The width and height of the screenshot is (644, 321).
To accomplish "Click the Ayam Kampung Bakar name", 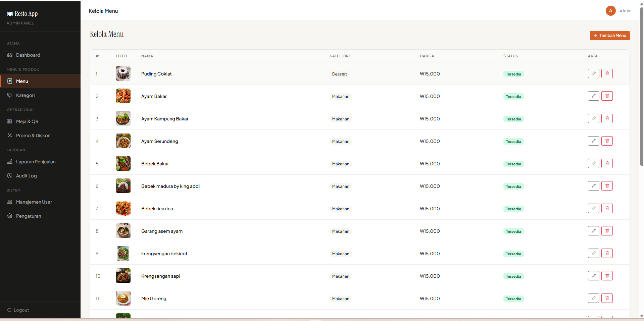I will tap(165, 119).
